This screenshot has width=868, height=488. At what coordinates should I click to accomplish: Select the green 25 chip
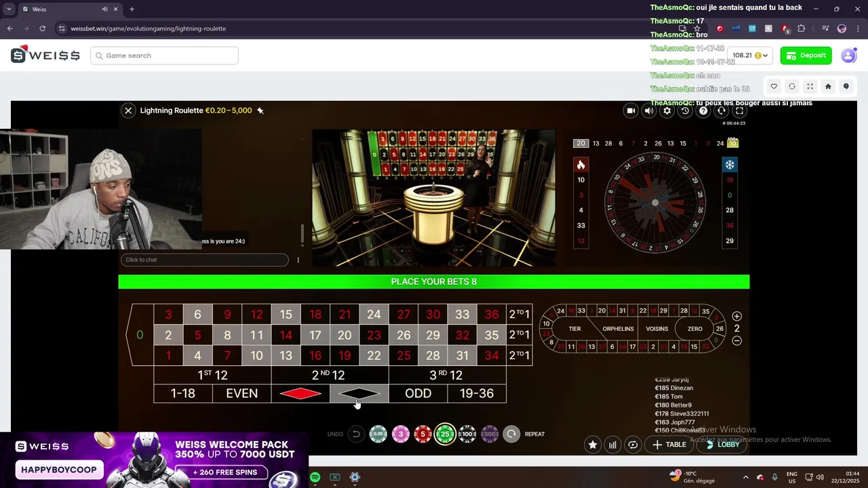445,434
